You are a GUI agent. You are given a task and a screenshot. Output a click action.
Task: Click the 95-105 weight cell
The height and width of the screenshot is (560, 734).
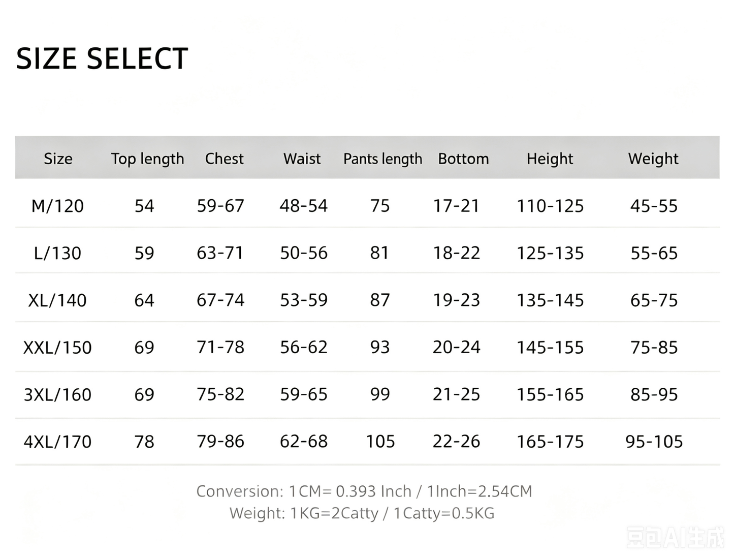pos(654,442)
